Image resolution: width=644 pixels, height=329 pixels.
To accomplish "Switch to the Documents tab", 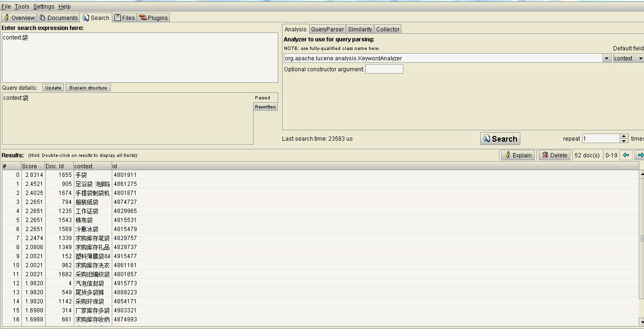I will [59, 18].
